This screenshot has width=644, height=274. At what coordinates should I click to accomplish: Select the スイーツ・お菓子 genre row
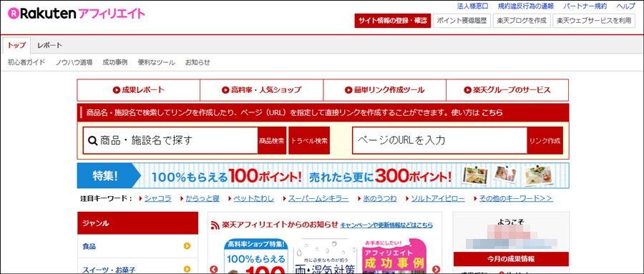coord(137,267)
